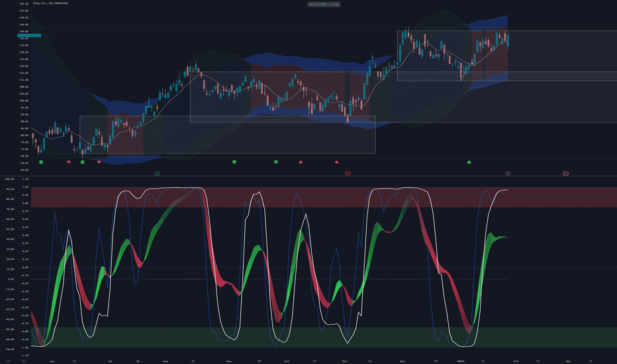Click the 'Jun' time axis label

click(52, 361)
